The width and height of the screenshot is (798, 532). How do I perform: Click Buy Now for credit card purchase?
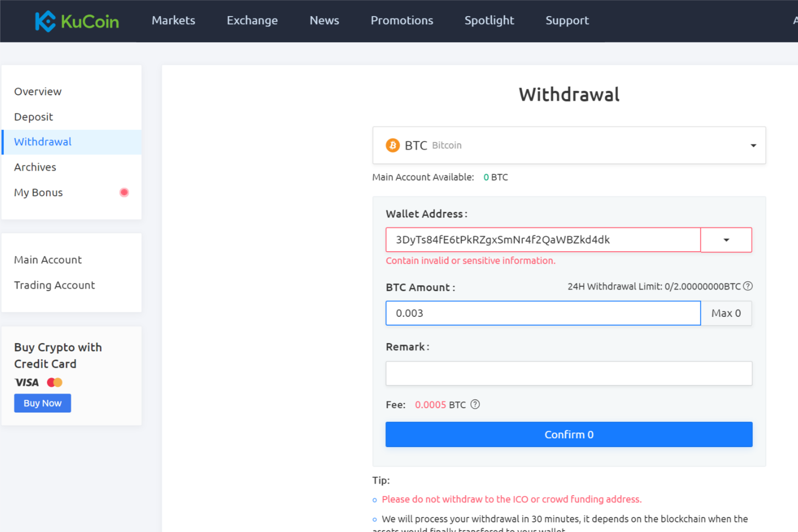tap(42, 403)
